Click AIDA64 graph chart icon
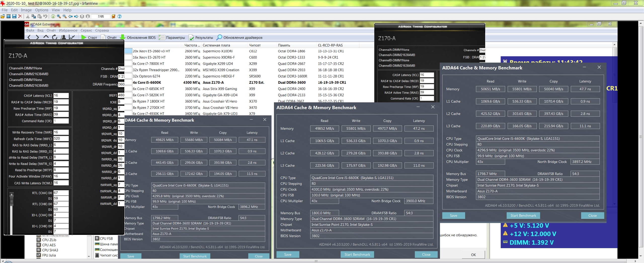The width and height of the screenshot is (644, 263). tap(72, 37)
